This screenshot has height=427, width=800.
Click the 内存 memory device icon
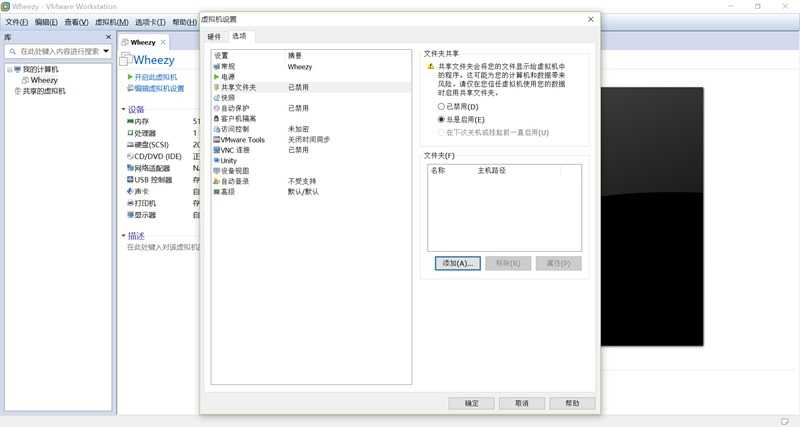(x=130, y=121)
